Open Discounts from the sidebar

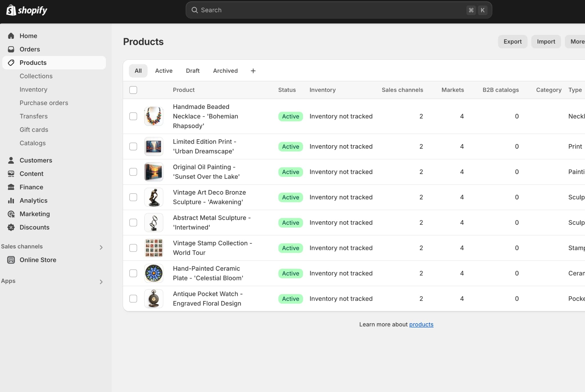pos(35,227)
